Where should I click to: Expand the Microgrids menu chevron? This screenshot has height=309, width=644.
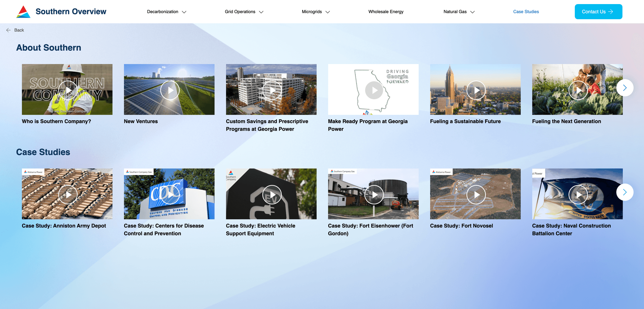(328, 12)
